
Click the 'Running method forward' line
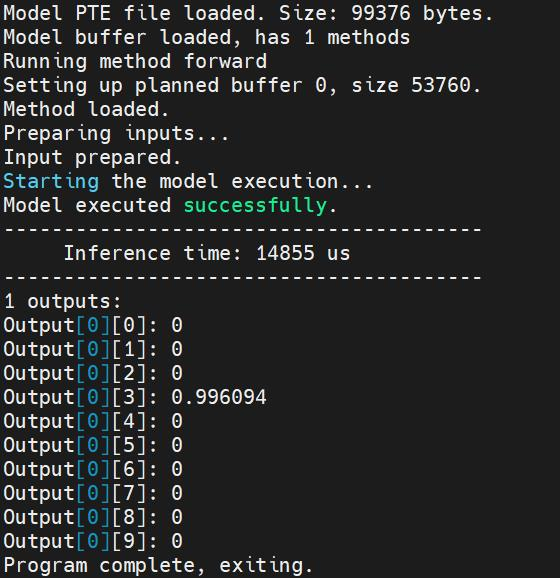pos(135,62)
